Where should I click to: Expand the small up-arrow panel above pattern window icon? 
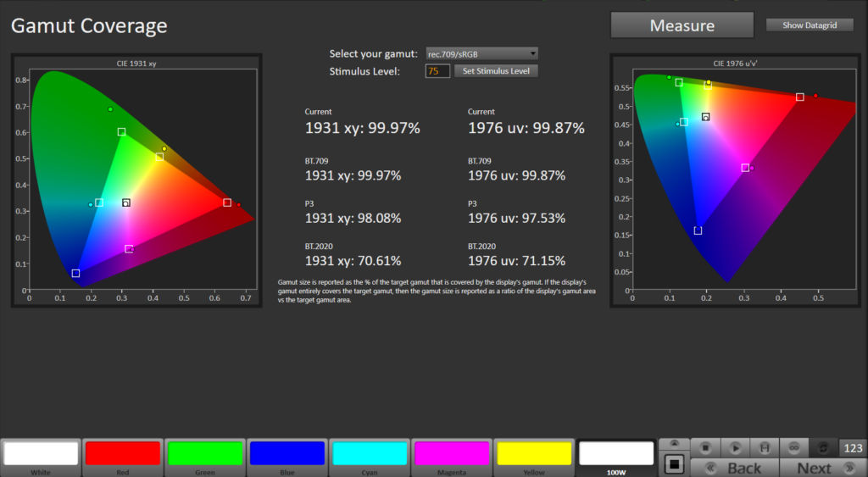[x=674, y=443]
